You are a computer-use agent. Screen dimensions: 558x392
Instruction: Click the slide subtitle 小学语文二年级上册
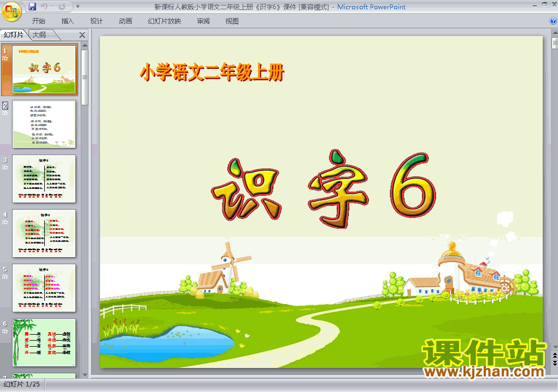(212, 73)
